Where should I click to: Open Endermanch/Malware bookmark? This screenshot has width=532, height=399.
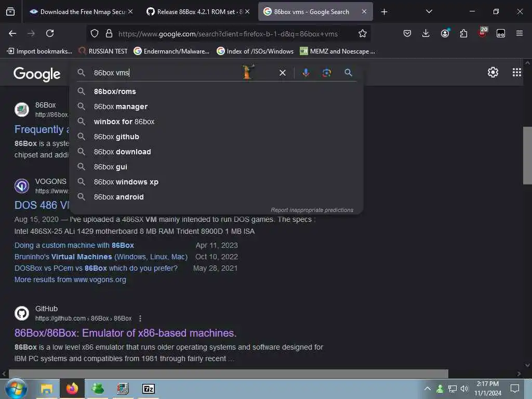coord(171,51)
